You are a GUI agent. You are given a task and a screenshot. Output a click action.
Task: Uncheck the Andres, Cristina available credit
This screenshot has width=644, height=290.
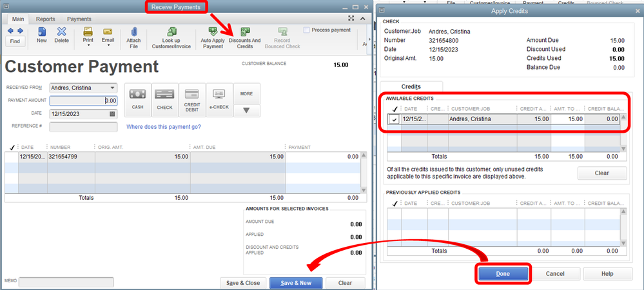(395, 119)
